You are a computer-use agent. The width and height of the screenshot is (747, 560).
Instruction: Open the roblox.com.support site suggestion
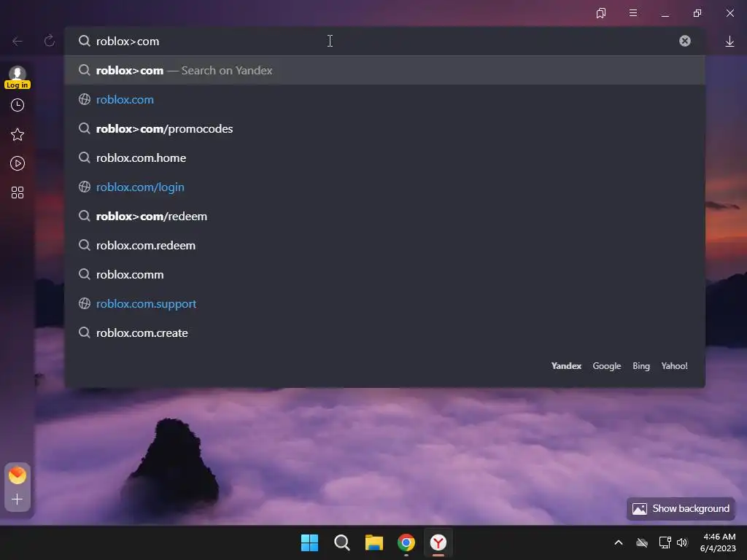pos(385,303)
